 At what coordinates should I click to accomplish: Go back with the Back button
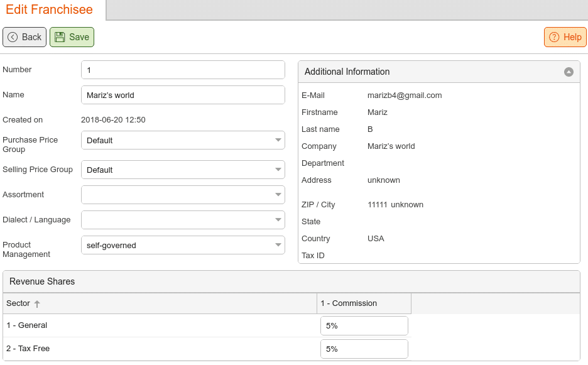tap(24, 37)
